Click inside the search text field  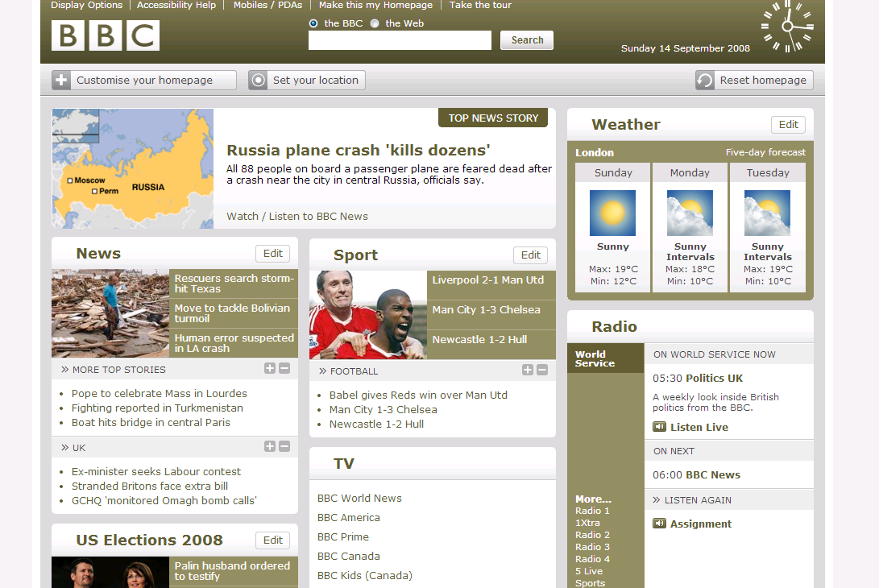point(400,40)
